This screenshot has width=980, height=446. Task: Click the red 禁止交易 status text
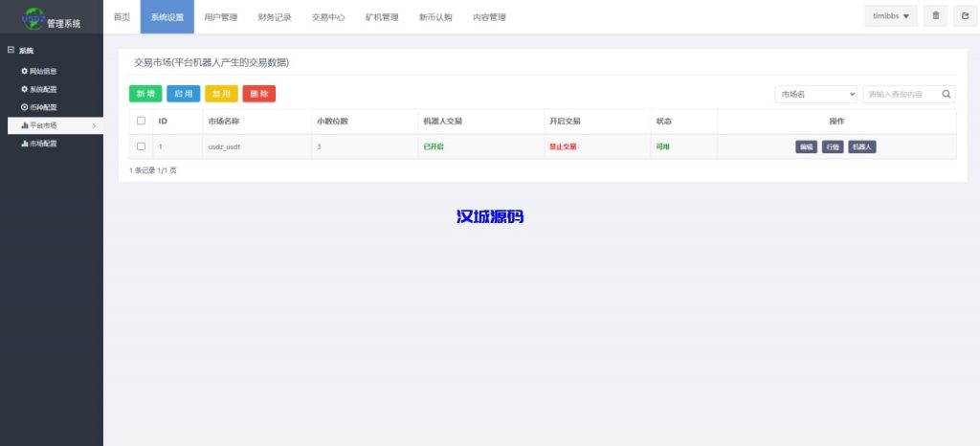(x=563, y=146)
